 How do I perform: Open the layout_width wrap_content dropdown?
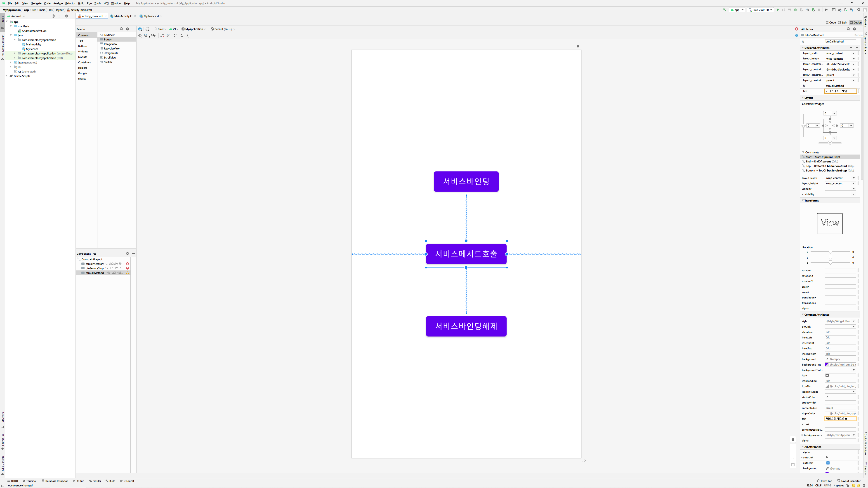click(854, 53)
